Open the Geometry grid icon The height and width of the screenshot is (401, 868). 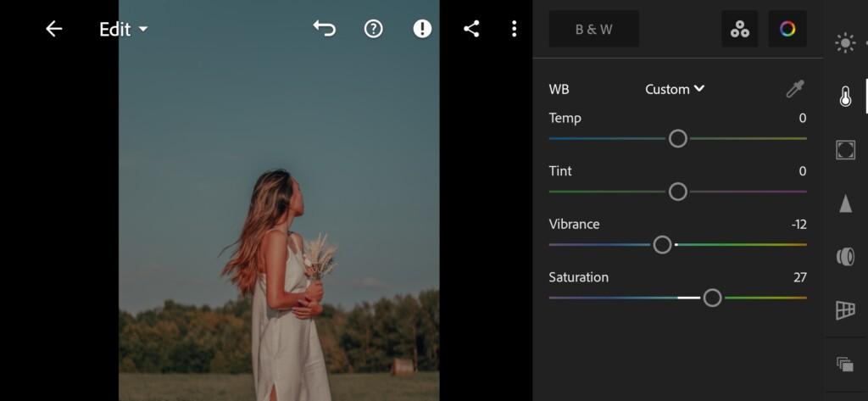click(x=845, y=310)
